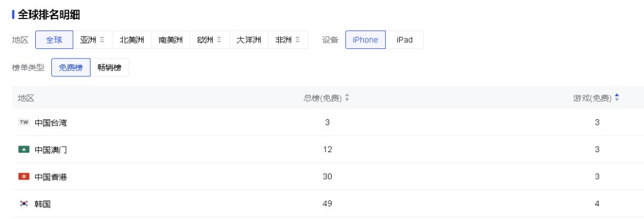Screen dimensions: 644x219
Task: Open the 亚洲 sub-region list icon
Action: pyautogui.click(x=103, y=40)
